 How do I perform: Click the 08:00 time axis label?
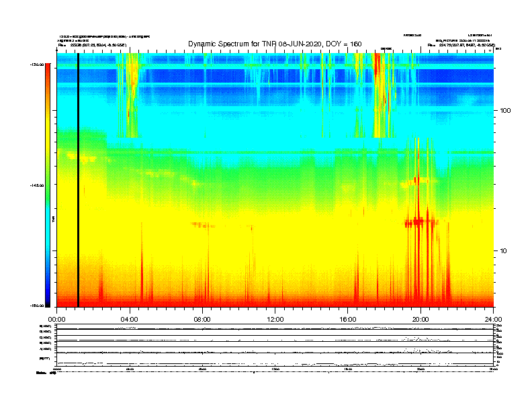(202, 320)
